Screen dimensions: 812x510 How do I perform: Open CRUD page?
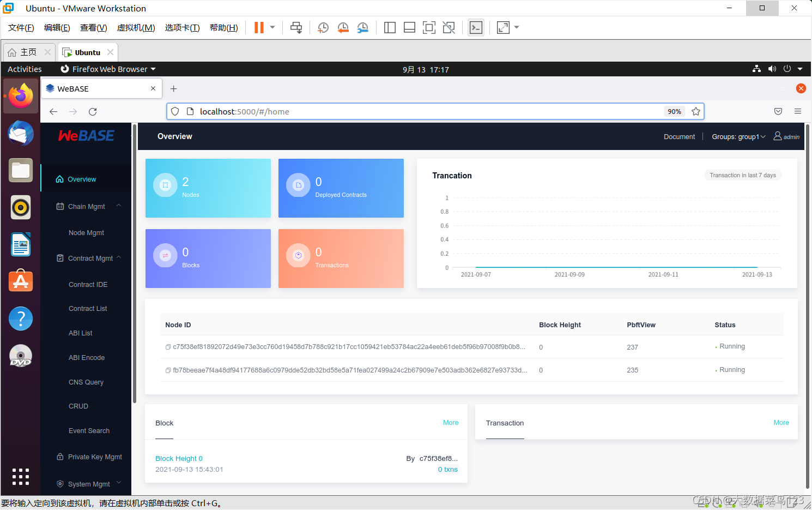[x=78, y=406]
